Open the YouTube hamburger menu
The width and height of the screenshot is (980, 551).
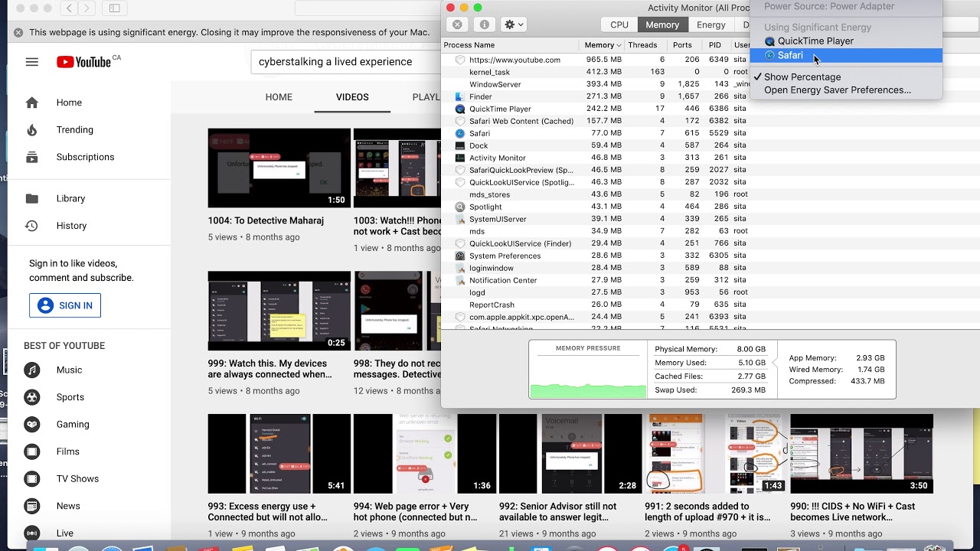31,62
